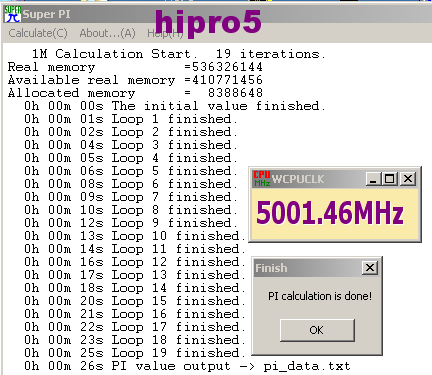Click the Finish dialog title

point(271,268)
